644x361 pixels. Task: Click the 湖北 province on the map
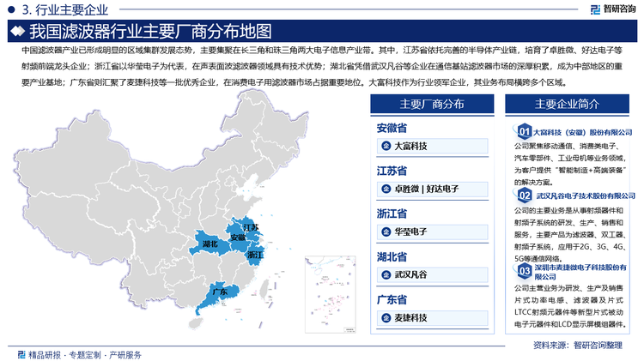(210, 244)
